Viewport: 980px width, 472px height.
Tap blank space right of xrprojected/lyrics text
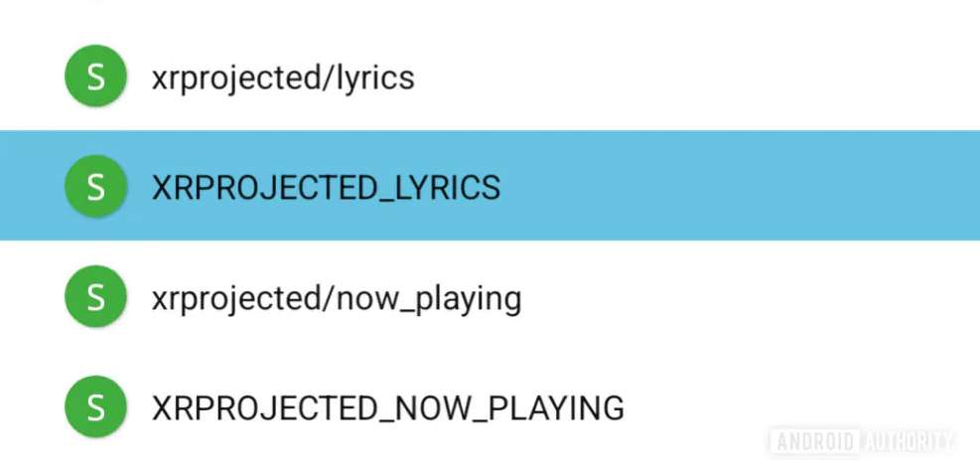click(x=695, y=78)
